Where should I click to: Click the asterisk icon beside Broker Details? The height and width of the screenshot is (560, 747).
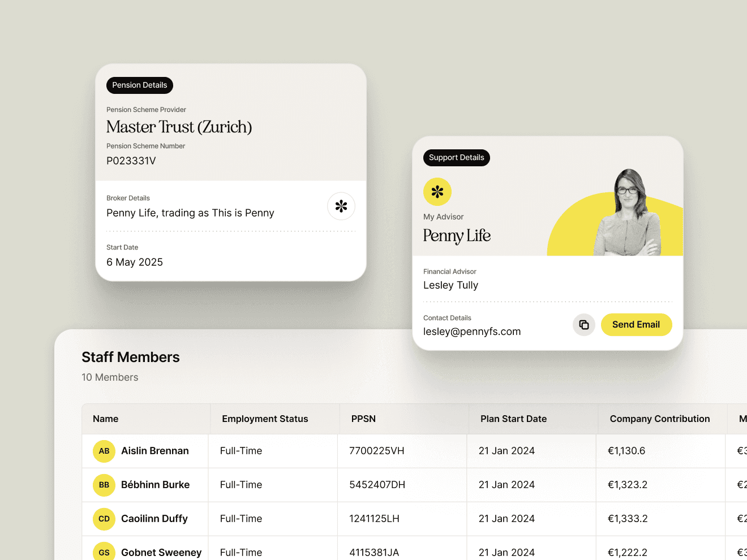tap(341, 206)
